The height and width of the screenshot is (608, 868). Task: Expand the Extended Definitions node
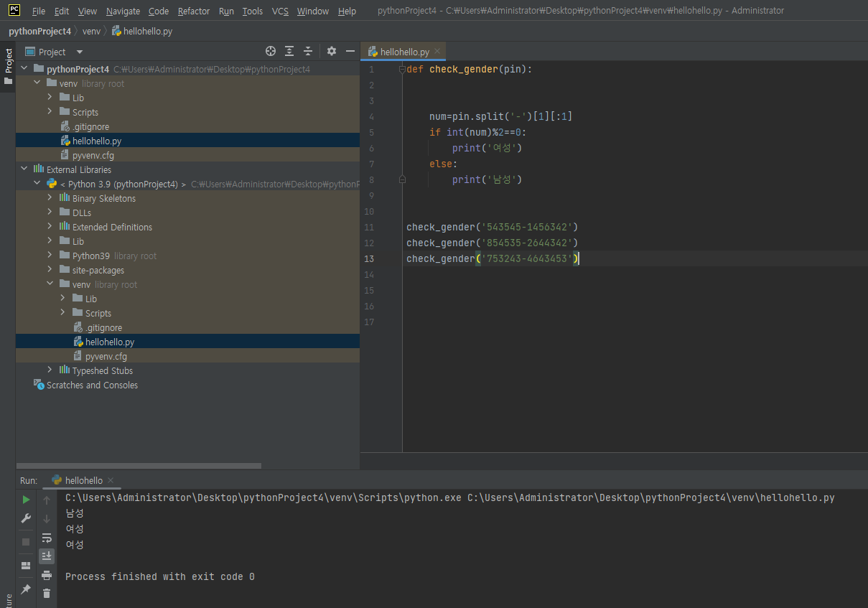click(50, 227)
